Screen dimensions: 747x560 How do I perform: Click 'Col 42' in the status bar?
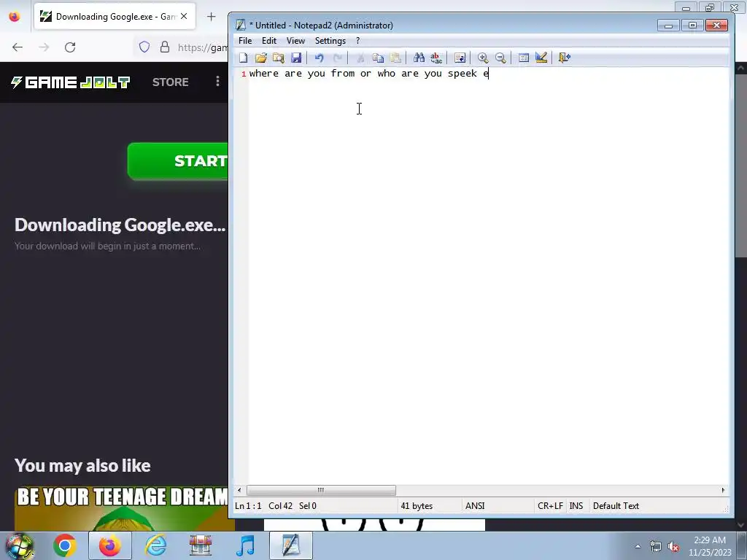click(x=280, y=506)
